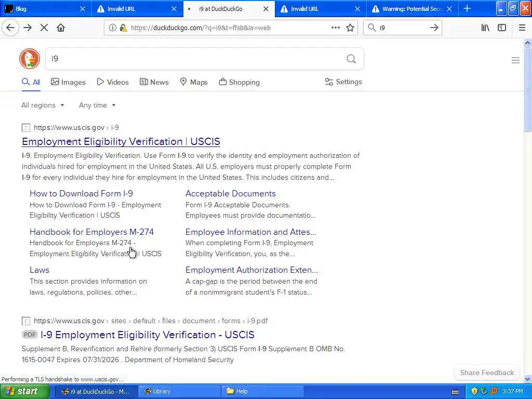Open page actions three-dot menu
Viewport: 532px width, 399px height.
[335, 28]
